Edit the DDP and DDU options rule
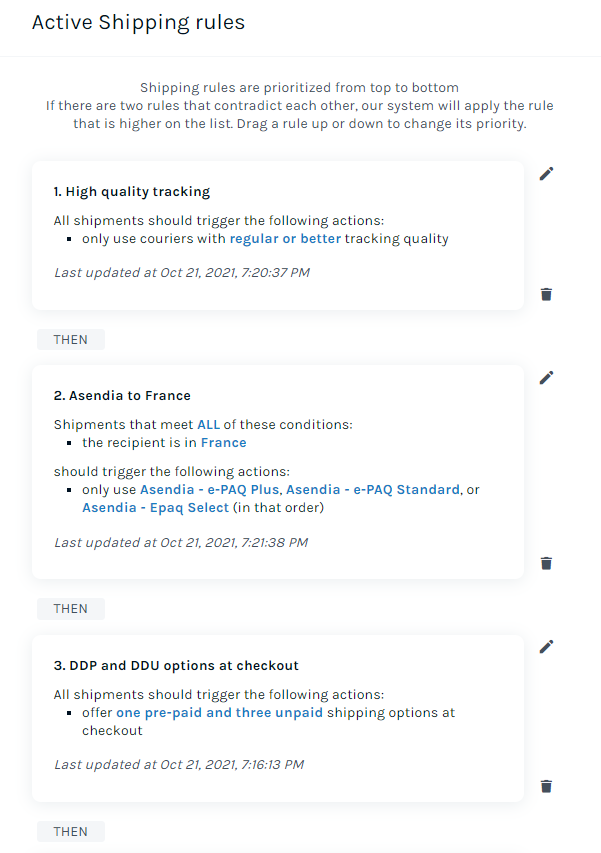This screenshot has height=853, width=601. click(x=546, y=646)
